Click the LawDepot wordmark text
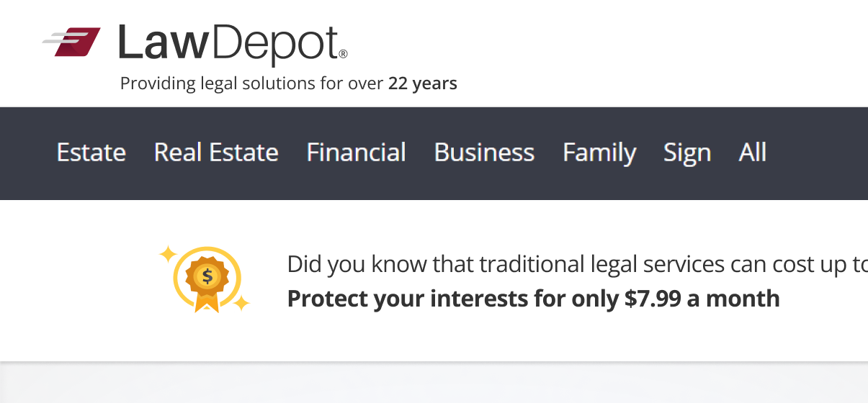Screen dimensions: 868x403 coord(228,43)
